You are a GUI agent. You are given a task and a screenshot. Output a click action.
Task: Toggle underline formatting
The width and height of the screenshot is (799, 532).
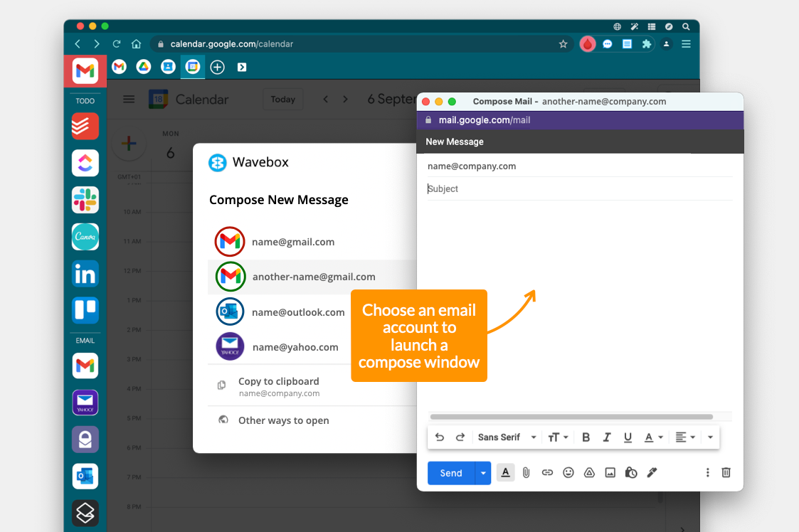click(x=628, y=437)
